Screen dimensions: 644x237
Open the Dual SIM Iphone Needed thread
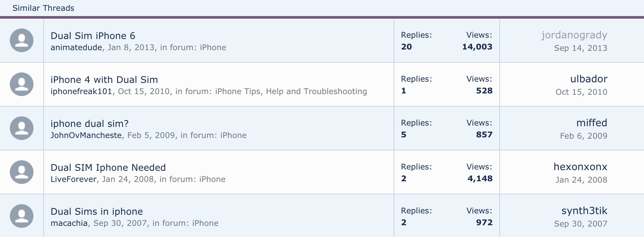coord(108,168)
